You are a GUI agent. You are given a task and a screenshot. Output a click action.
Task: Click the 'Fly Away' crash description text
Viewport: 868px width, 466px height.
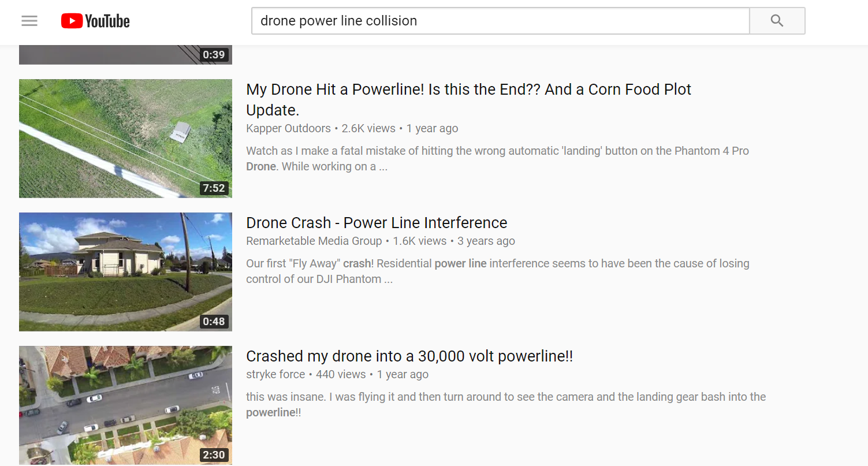coord(497,264)
